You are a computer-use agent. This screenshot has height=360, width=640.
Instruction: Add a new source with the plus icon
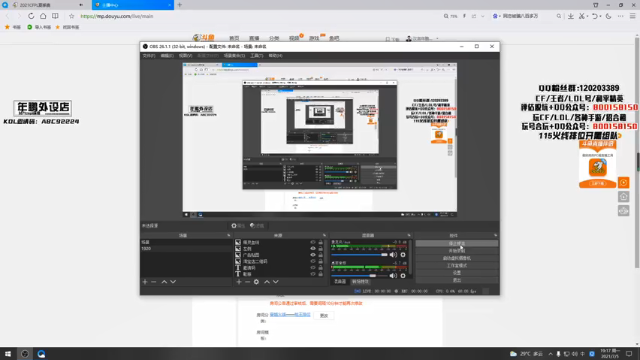(x=239, y=282)
